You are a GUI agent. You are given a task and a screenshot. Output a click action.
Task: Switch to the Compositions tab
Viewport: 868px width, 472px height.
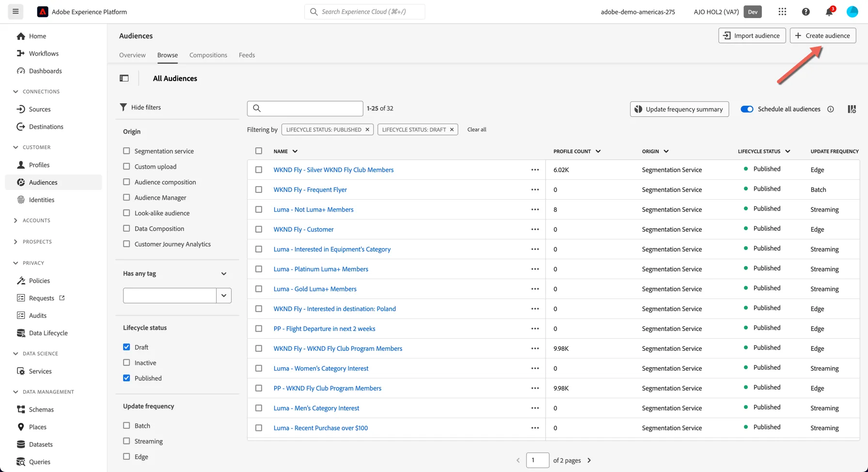(208, 55)
